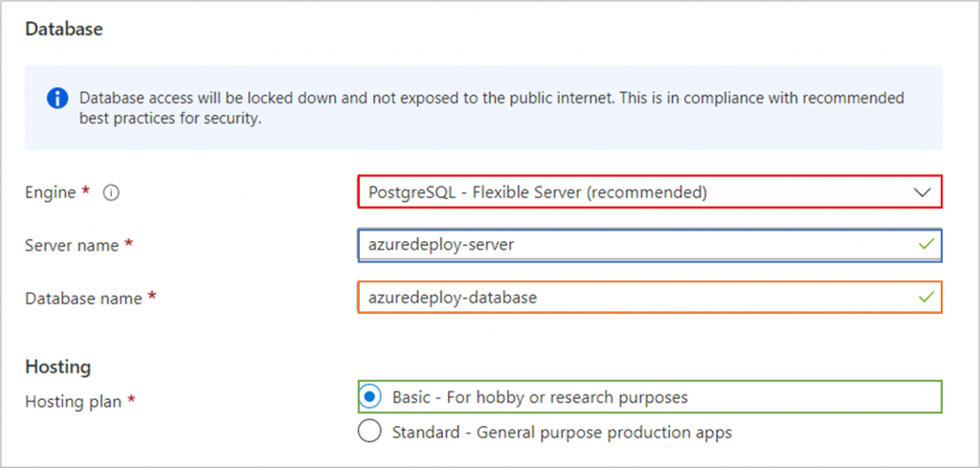This screenshot has height=468, width=980.
Task: Click the database access security notice text
Action: pyautogui.click(x=492, y=108)
